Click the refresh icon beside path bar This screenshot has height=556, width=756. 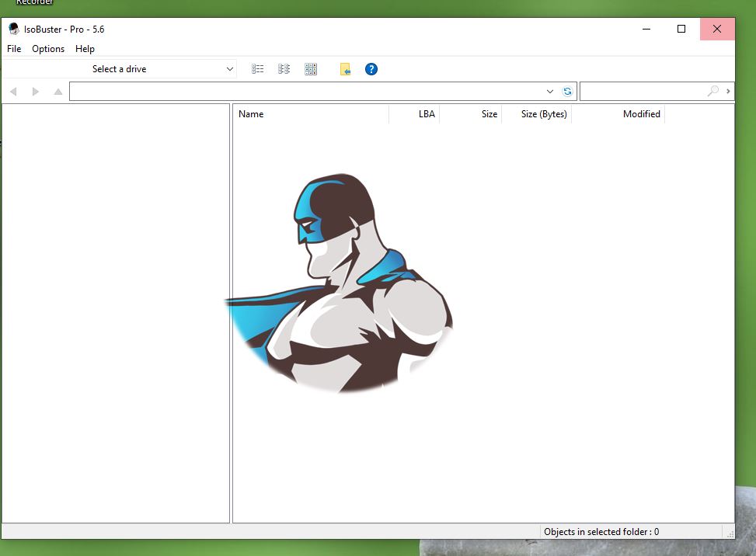coord(567,92)
